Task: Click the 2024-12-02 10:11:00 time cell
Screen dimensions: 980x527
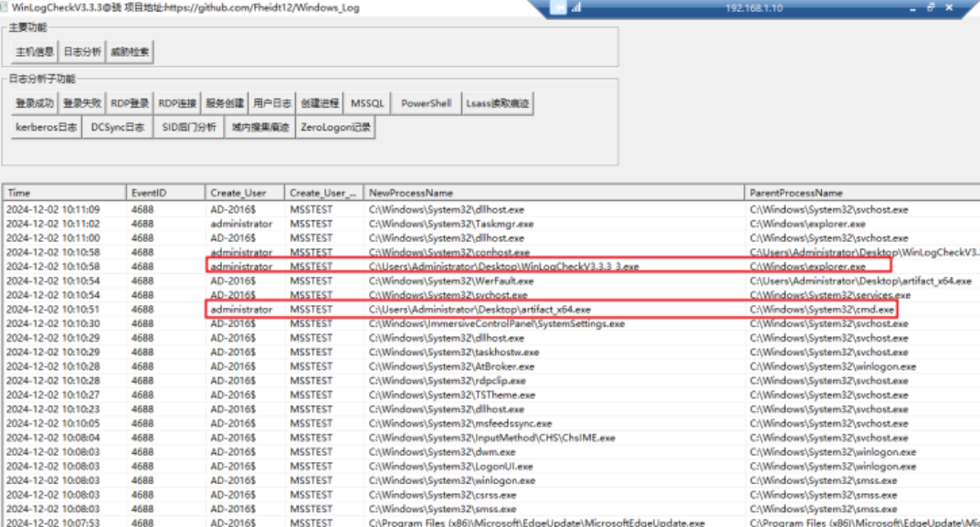Action: click(x=53, y=238)
